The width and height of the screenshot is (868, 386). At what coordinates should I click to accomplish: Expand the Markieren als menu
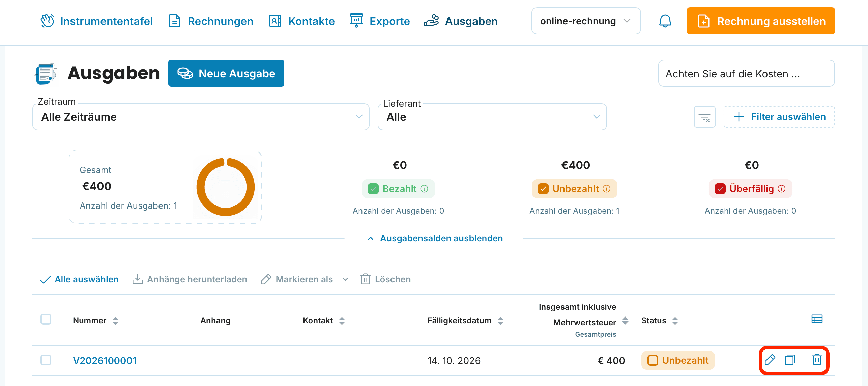tap(304, 279)
